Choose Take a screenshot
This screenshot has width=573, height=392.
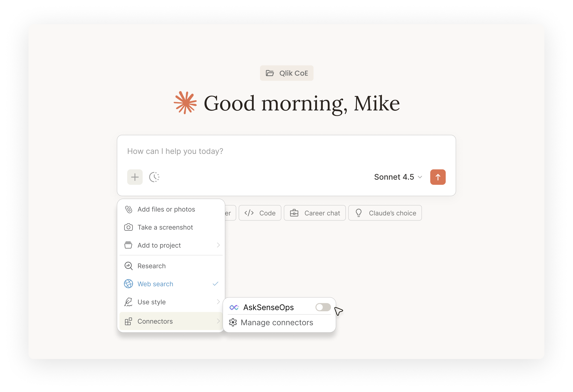tap(171, 227)
